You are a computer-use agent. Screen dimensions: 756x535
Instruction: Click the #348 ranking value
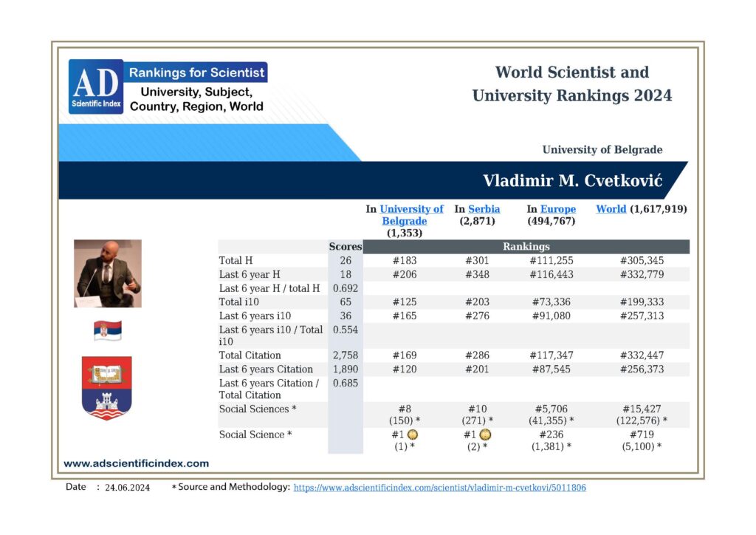[478, 274]
